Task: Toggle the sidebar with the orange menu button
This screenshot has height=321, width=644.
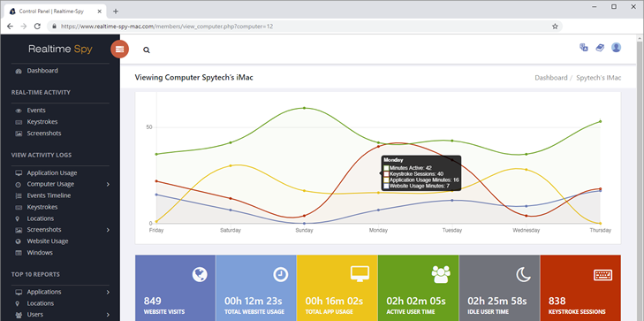Action: [x=119, y=50]
